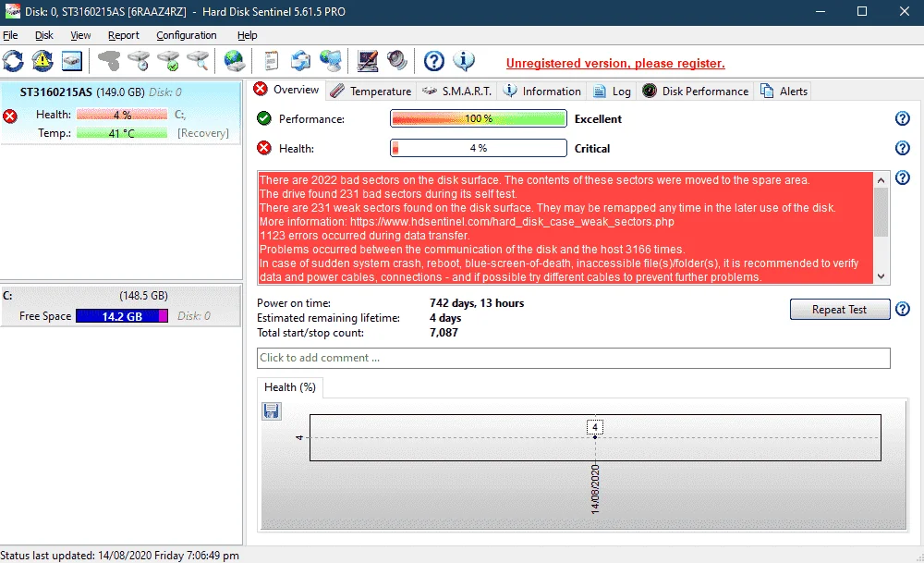Click the help icon next to Repeat Test
Viewport: 924px width, 563px height.
point(902,309)
